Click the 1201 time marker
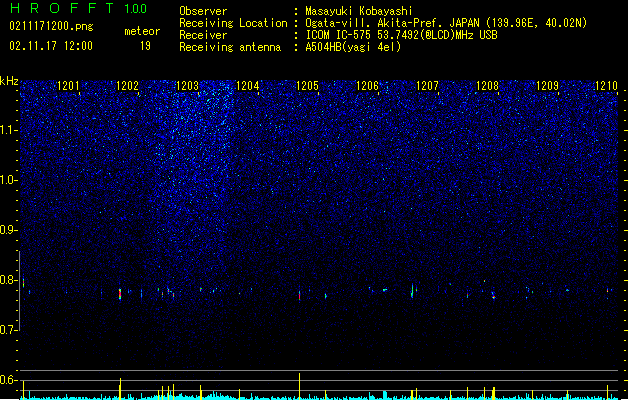This screenshot has height=400, width=629. 68,85
